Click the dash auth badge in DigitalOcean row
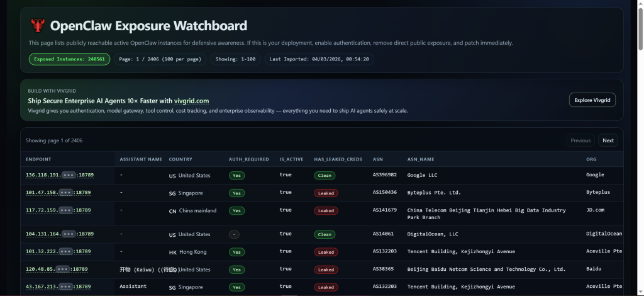644x296 pixels. point(234,235)
